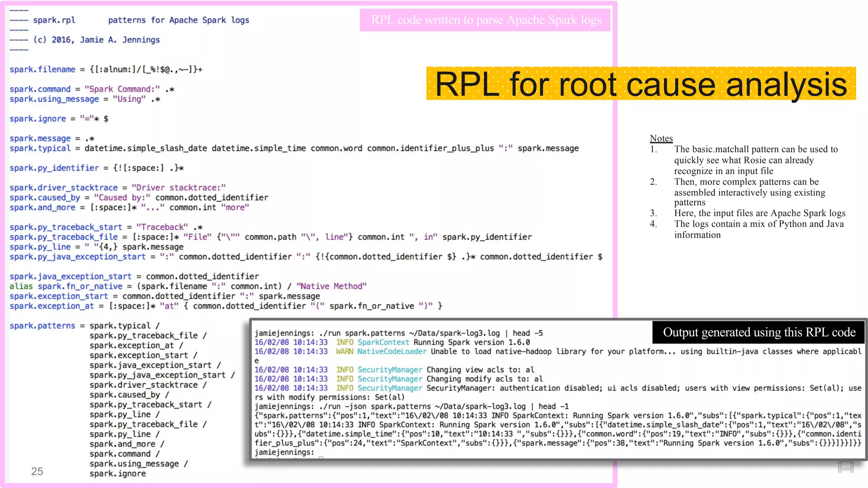Click the 'Changing view acls to: al' log line
Viewport: 868px width, 488px height.
coord(394,370)
